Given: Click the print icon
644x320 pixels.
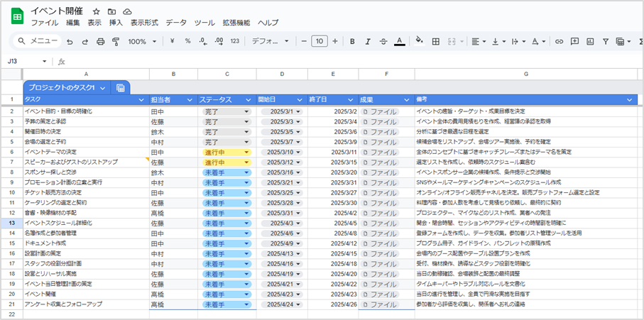Looking at the screenshot, I should click(x=100, y=41).
